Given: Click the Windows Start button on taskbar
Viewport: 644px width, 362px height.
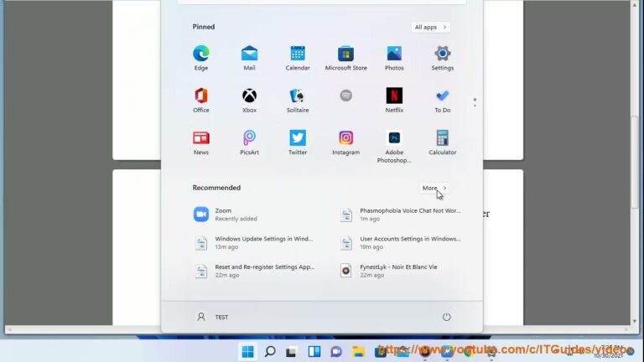Looking at the screenshot, I should (x=247, y=352).
